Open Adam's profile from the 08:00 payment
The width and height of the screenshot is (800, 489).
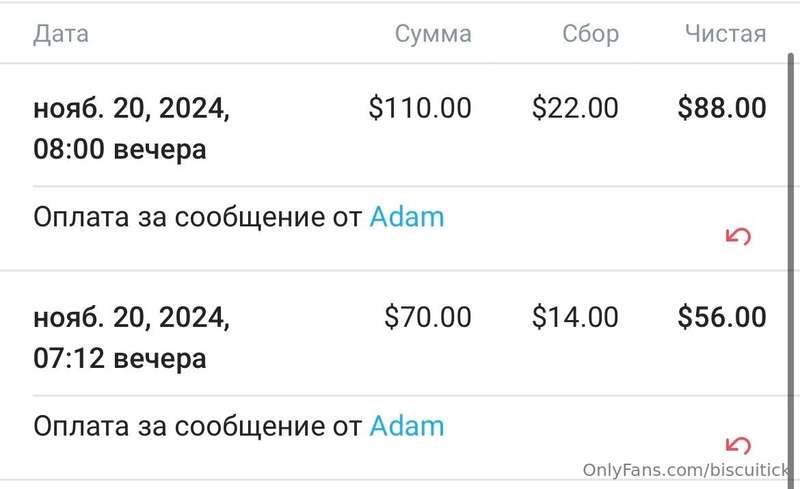(407, 216)
